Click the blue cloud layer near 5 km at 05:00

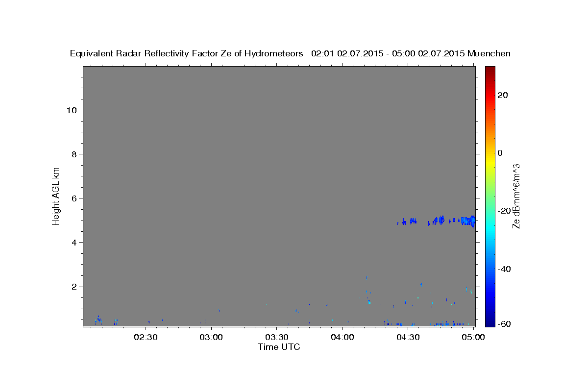468,221
